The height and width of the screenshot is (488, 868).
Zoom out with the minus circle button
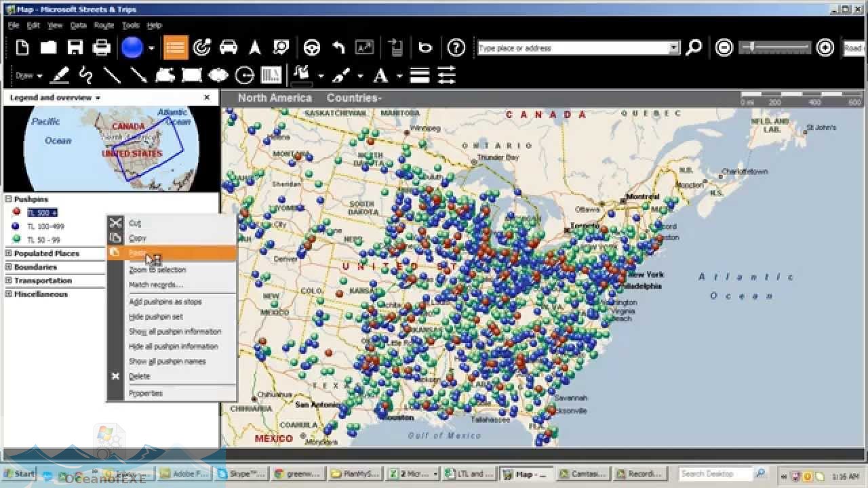click(x=724, y=47)
